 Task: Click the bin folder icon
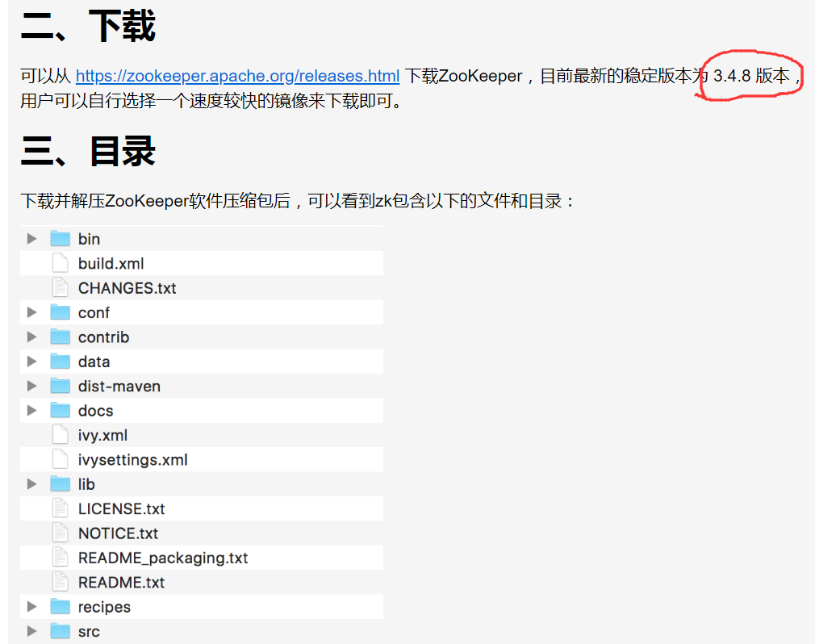61,239
